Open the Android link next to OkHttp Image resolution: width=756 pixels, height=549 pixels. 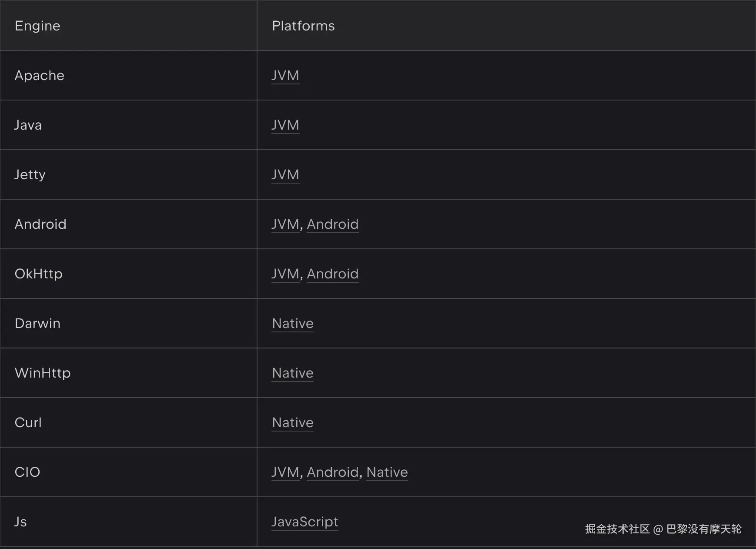coord(333,274)
